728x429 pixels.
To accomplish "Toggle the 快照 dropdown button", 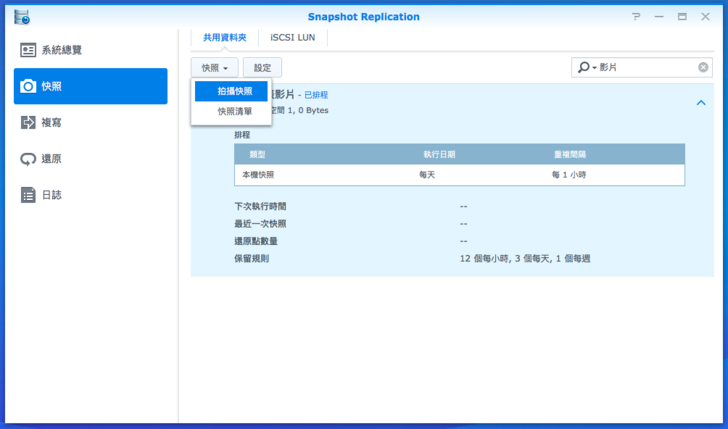I will click(x=214, y=68).
